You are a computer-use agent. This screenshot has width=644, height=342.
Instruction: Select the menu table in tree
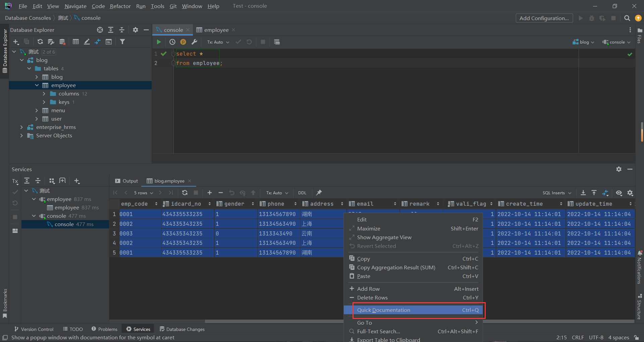point(58,111)
